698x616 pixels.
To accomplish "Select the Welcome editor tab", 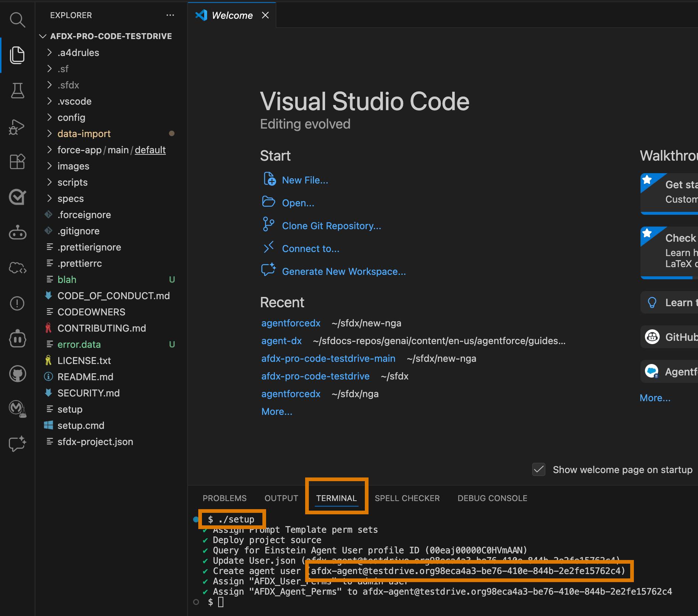I will 232,15.
